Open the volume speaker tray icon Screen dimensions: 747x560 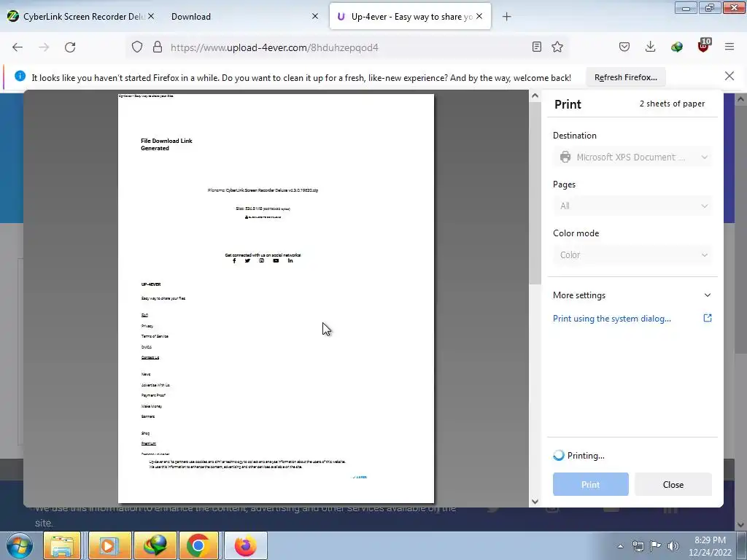(673, 546)
